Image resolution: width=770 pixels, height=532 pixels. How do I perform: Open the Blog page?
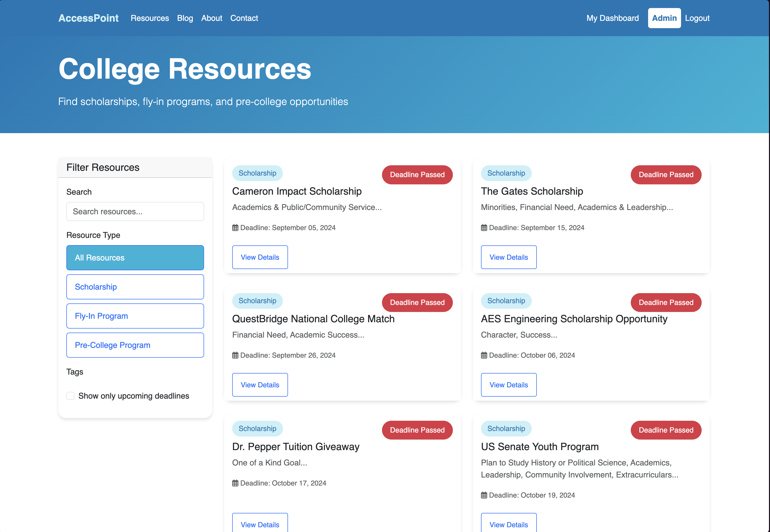pyautogui.click(x=185, y=18)
